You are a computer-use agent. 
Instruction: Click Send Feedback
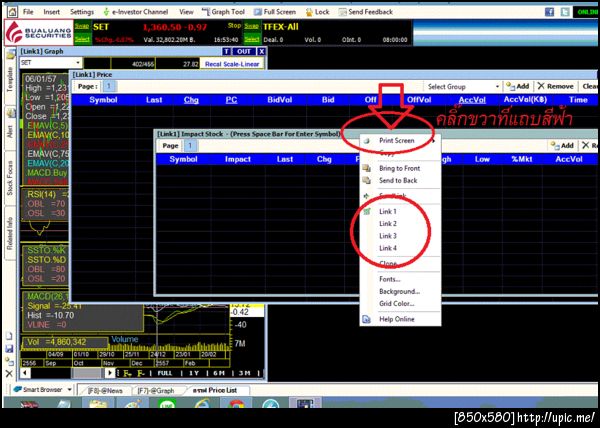click(x=366, y=12)
